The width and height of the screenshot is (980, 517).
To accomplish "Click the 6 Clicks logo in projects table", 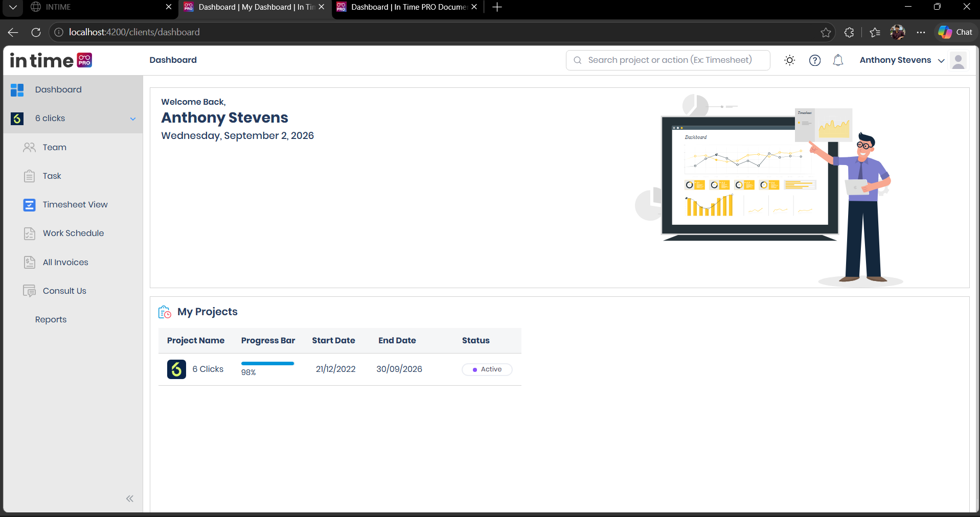I will tap(176, 369).
